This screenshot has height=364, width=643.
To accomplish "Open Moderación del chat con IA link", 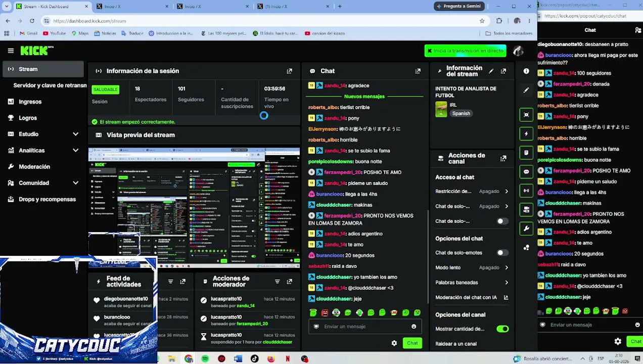I will click(x=471, y=298).
